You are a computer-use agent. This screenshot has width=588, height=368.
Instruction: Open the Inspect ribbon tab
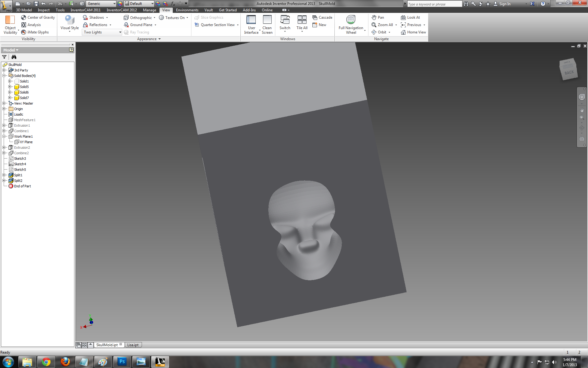[x=43, y=10]
